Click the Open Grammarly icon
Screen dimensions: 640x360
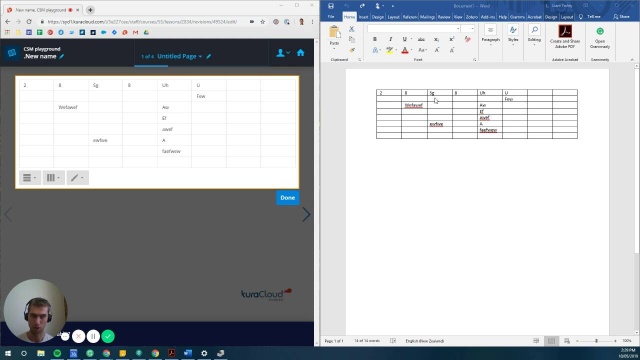(600, 37)
